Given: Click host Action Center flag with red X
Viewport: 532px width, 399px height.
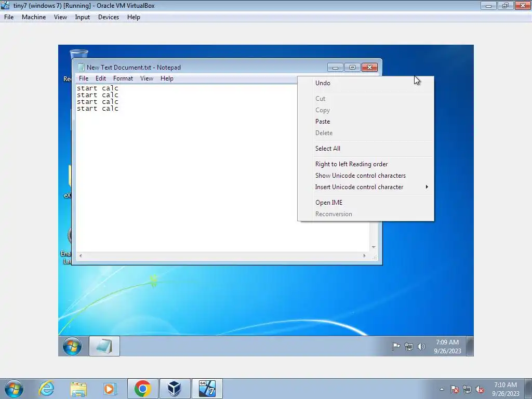Looking at the screenshot, I should (455, 389).
